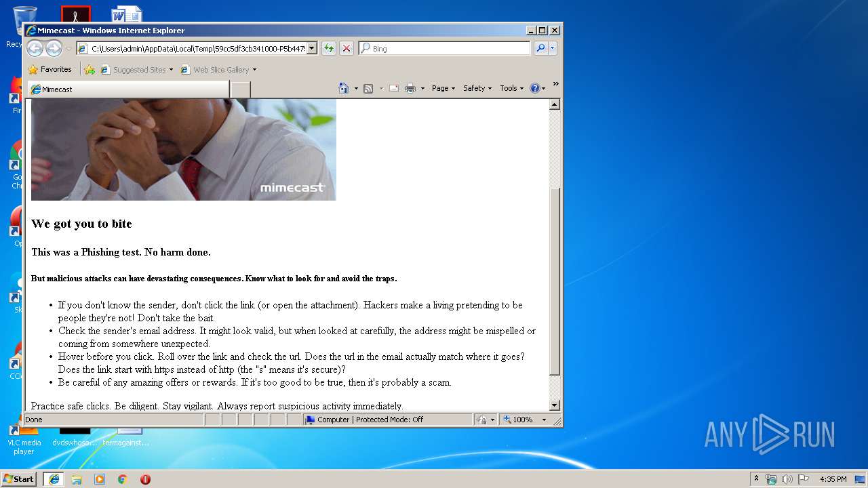Open the search provider dropdown arrow
The image size is (868, 488).
tap(553, 48)
